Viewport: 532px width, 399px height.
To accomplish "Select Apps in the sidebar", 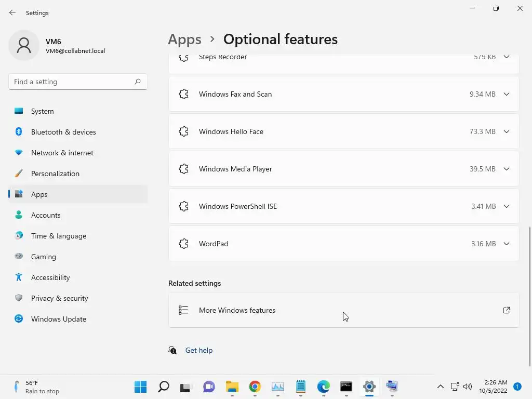I will pos(78,194).
